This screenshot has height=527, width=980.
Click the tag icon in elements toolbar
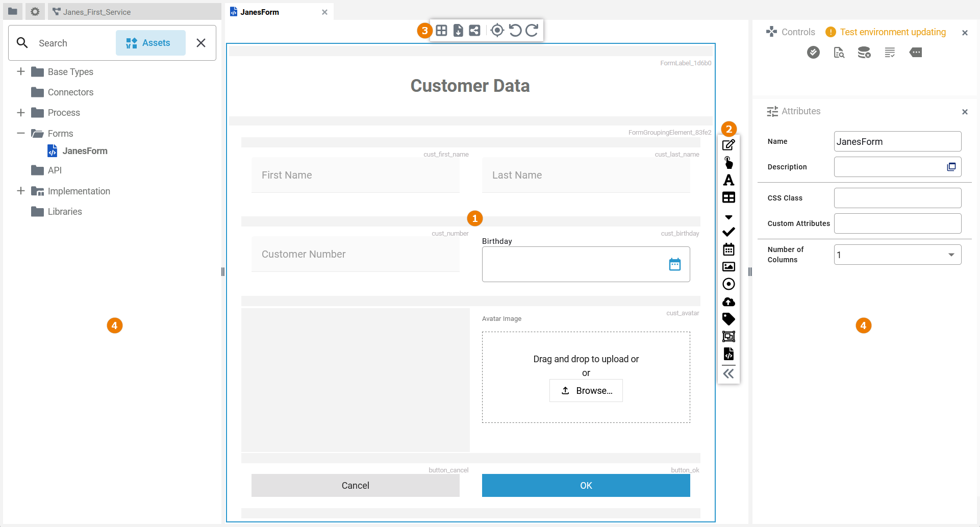(x=728, y=319)
